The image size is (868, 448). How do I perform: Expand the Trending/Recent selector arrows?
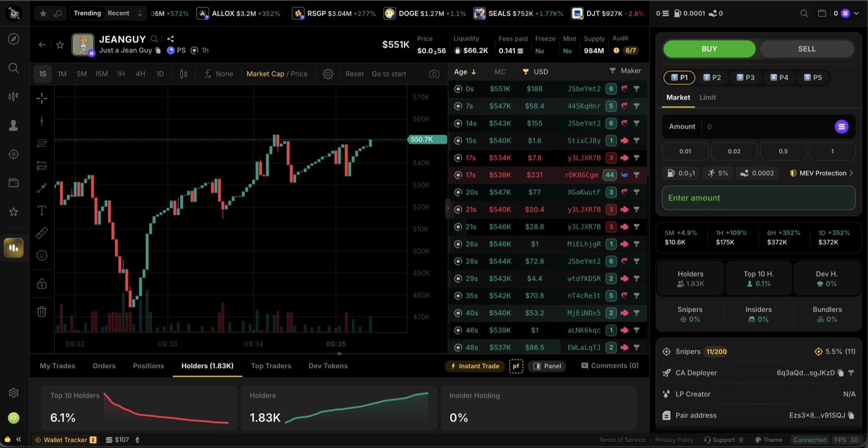(140, 14)
